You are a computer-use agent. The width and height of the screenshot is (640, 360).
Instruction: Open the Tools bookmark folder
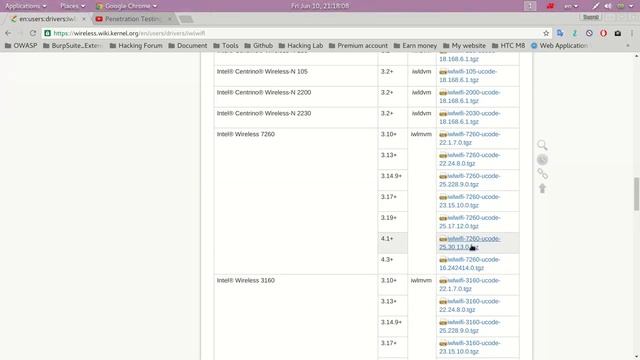pyautogui.click(x=226, y=45)
